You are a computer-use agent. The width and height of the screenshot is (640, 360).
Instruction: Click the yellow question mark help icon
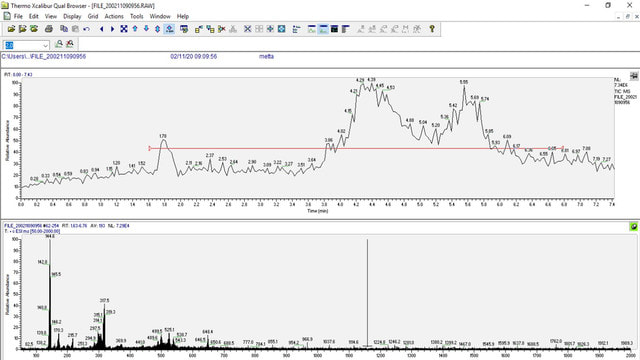coord(432,29)
